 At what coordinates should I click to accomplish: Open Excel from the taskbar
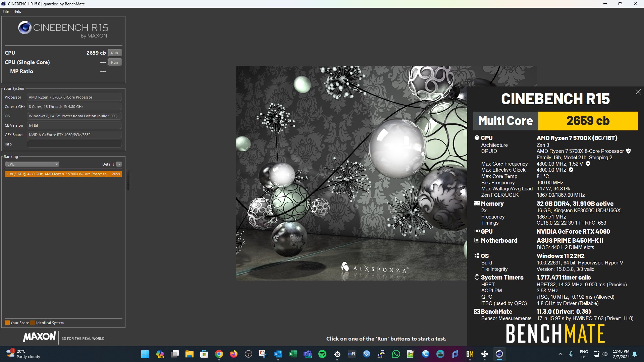[293, 354]
